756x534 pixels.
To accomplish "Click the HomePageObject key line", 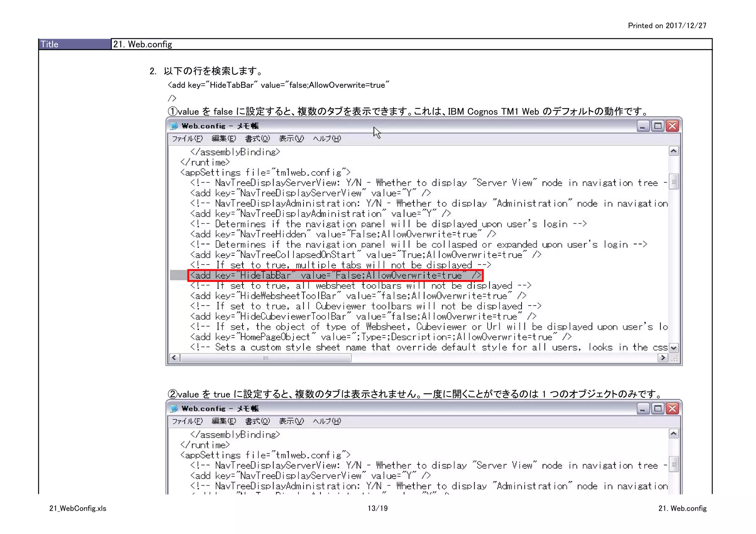I will click(381, 337).
